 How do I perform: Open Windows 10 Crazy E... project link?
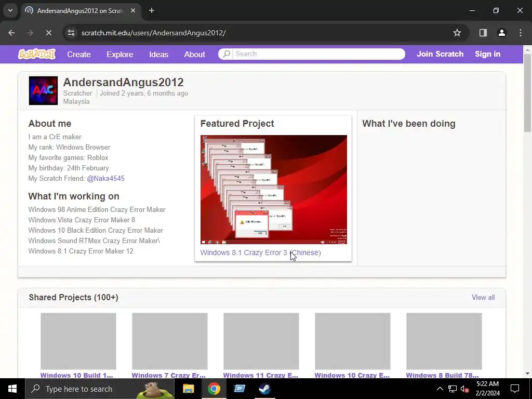[x=352, y=375]
